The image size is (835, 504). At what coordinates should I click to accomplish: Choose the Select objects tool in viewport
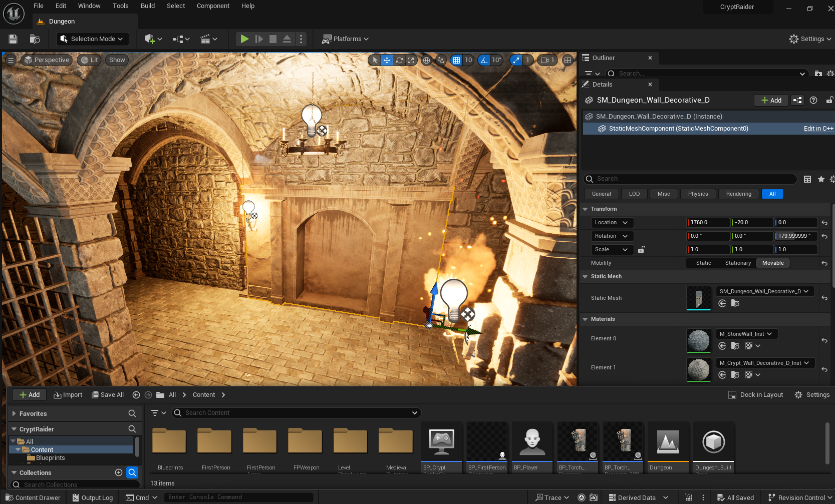(375, 60)
